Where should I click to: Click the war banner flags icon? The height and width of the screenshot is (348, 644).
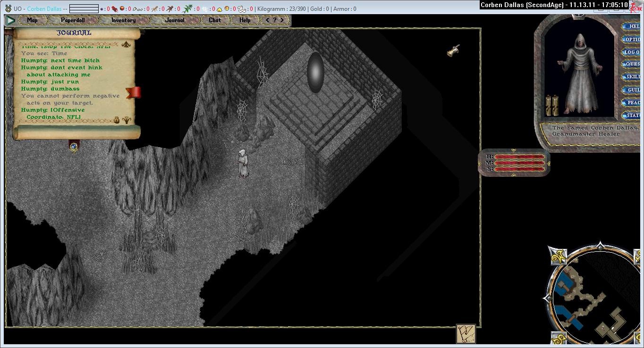click(x=466, y=334)
